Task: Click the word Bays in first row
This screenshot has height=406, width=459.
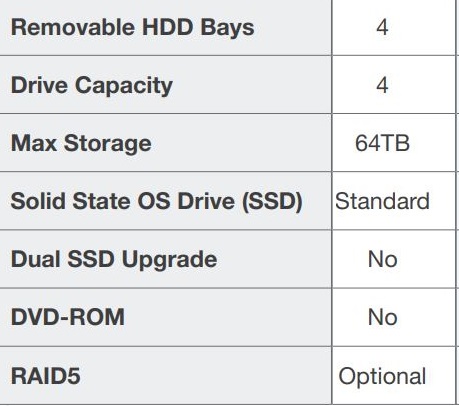Action: [227, 27]
